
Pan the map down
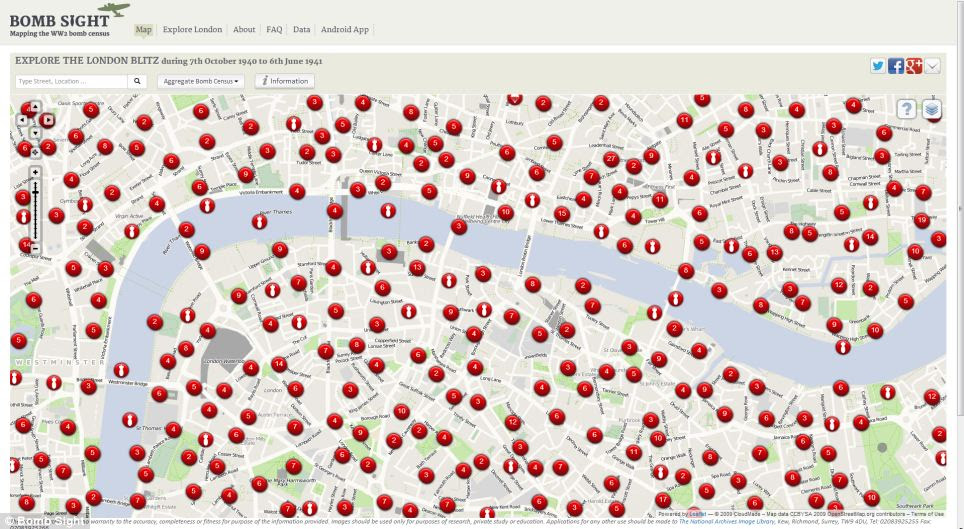coord(35,133)
